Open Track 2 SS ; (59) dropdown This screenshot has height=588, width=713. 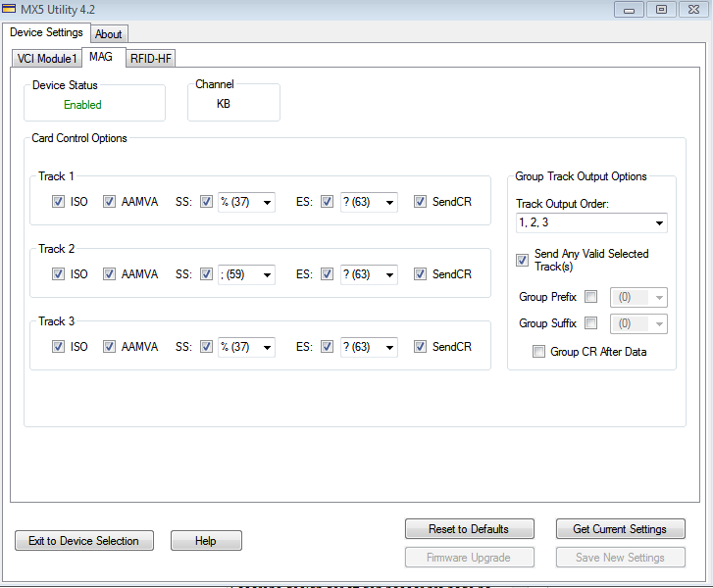coord(246,274)
